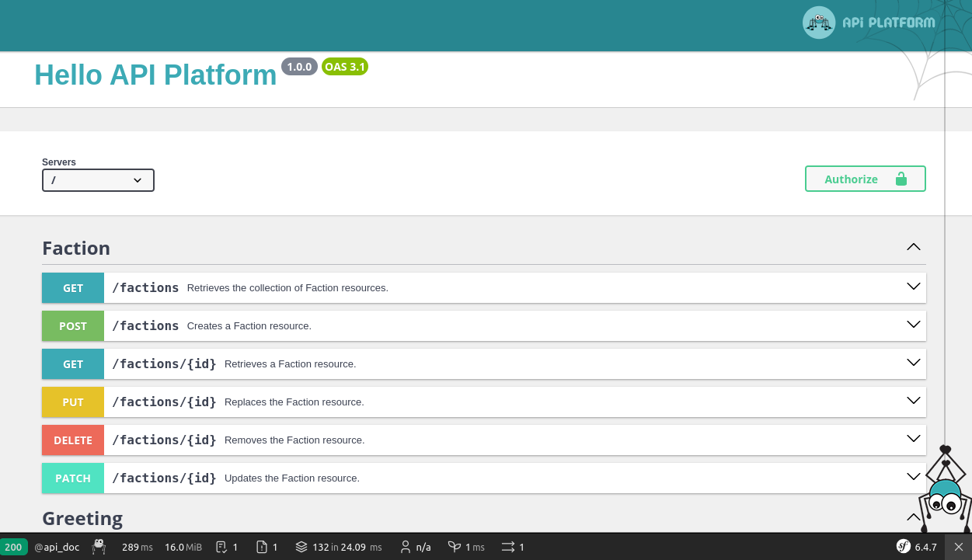Collapse the Faction section

(914, 247)
